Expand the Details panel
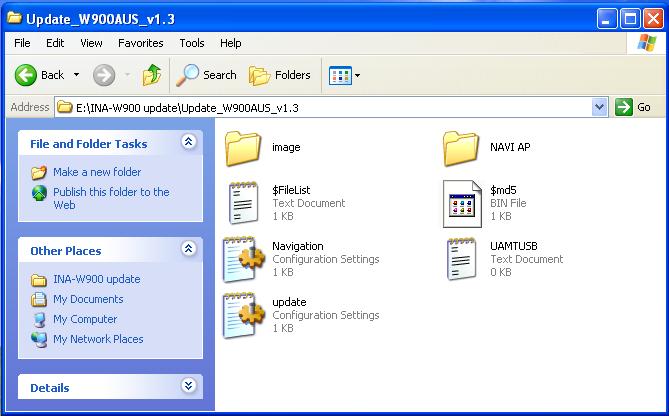669x416 pixels. (x=189, y=385)
